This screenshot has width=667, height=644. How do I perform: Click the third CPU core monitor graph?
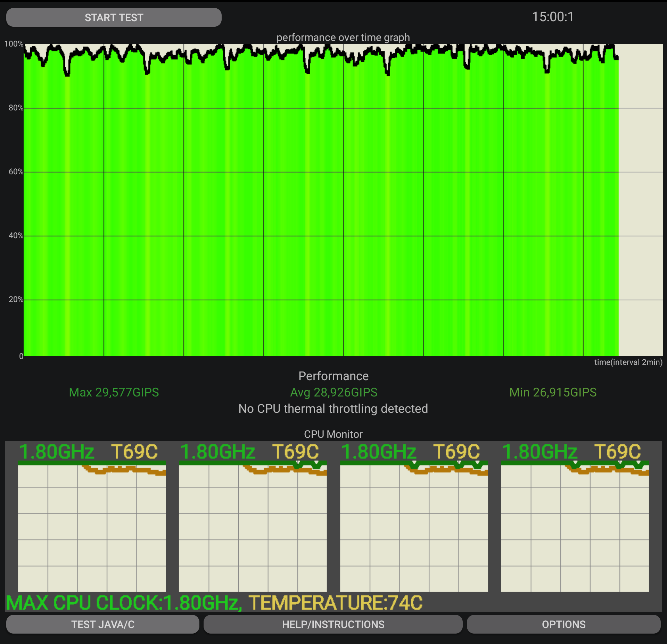(414, 528)
